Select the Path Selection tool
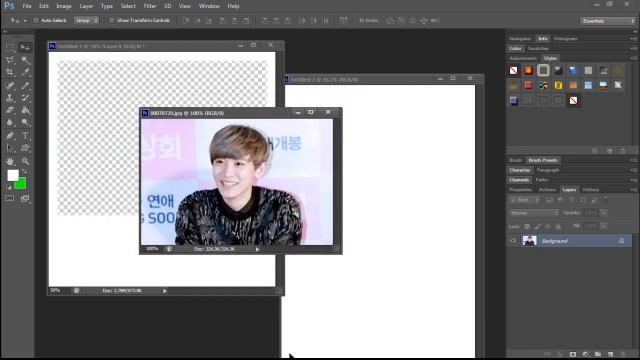This screenshot has width=640, height=360. click(10, 148)
